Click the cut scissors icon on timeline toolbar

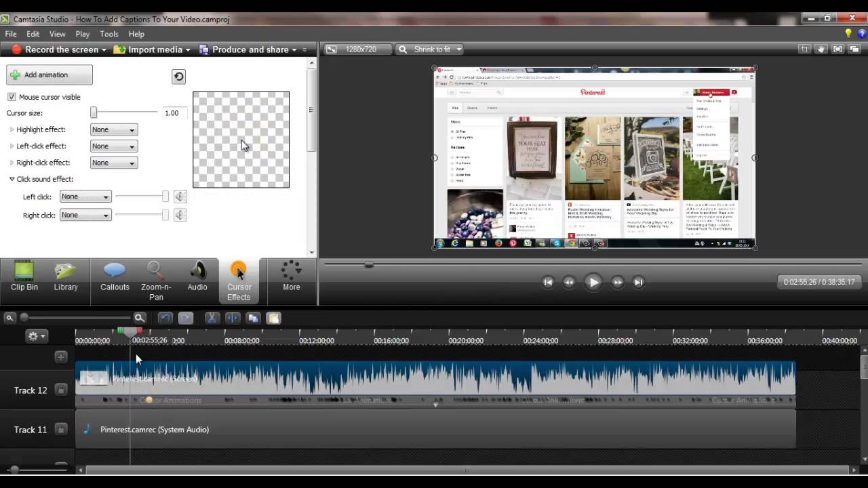pos(212,318)
